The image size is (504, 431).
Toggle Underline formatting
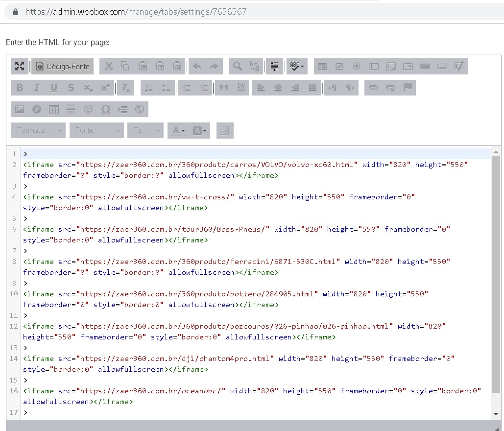pyautogui.click(x=54, y=88)
